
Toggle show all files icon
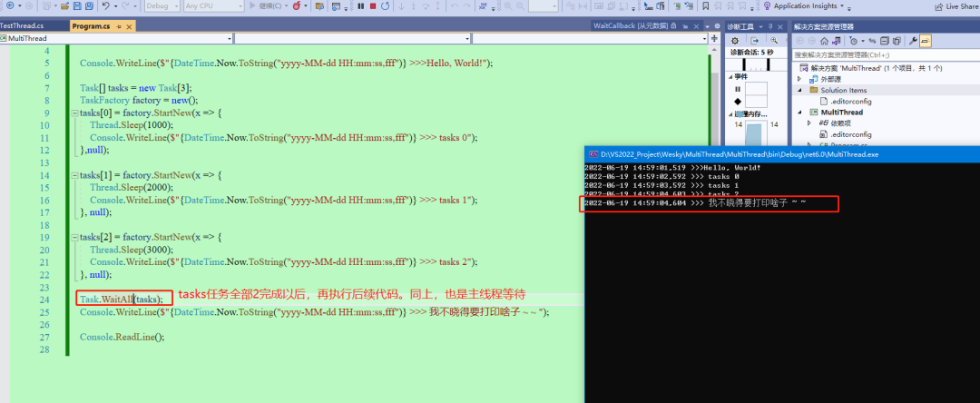pos(897,41)
